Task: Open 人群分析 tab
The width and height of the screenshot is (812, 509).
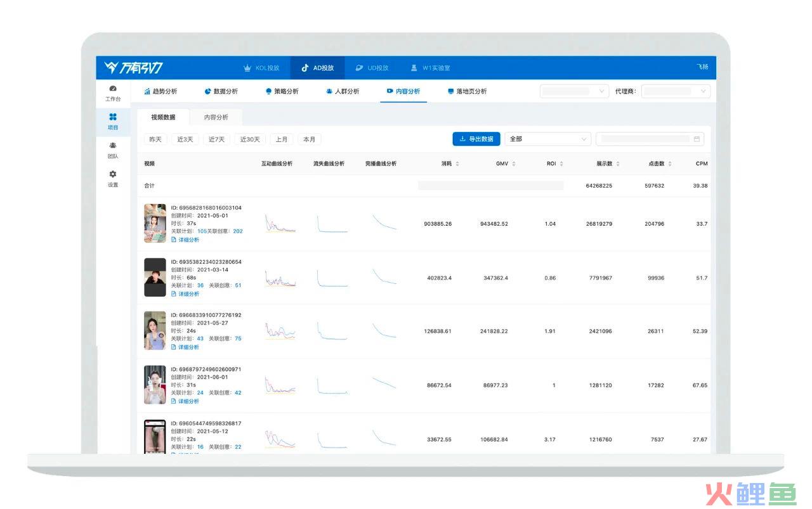Action: [x=343, y=91]
